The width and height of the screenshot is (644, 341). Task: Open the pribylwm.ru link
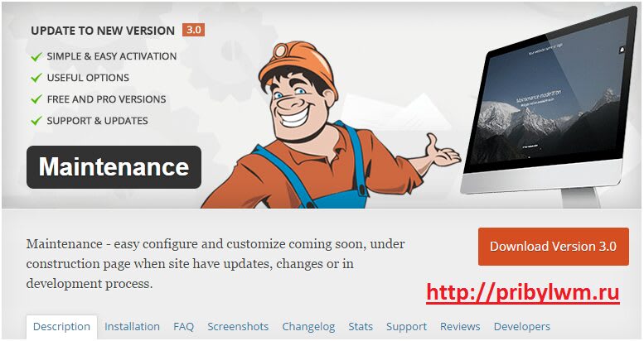(522, 293)
